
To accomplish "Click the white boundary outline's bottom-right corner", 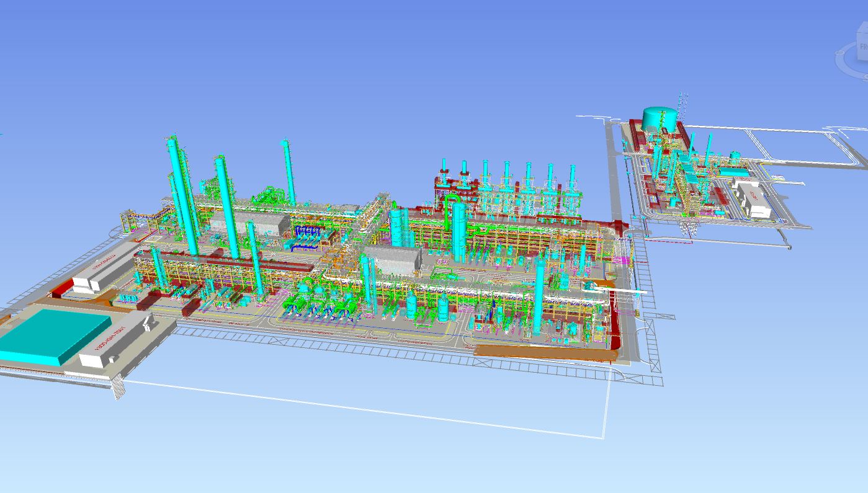I will (x=603, y=438).
